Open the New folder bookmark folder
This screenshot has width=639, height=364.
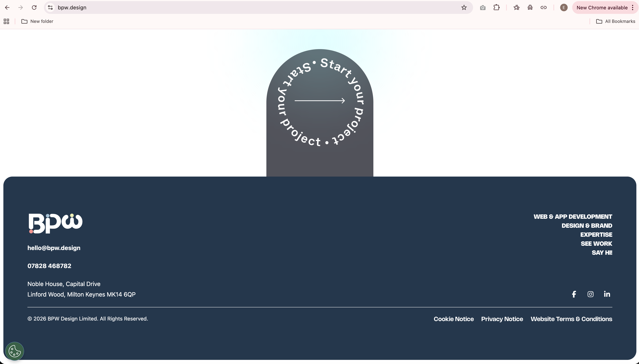(37, 21)
